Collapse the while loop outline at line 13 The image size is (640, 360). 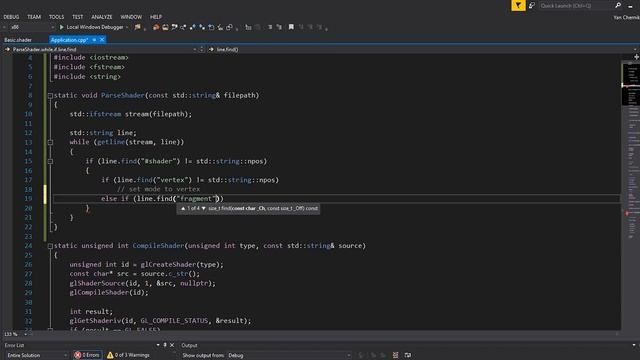50,142
